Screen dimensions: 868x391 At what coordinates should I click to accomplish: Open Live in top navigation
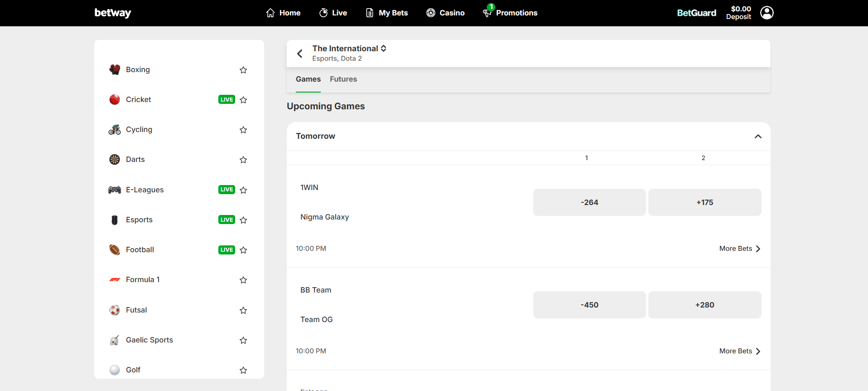333,13
